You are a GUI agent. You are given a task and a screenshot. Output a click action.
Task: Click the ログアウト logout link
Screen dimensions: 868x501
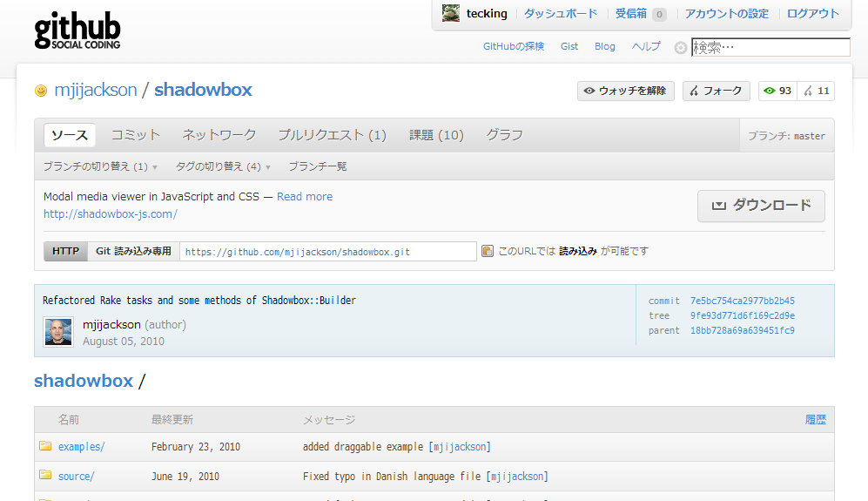point(813,13)
